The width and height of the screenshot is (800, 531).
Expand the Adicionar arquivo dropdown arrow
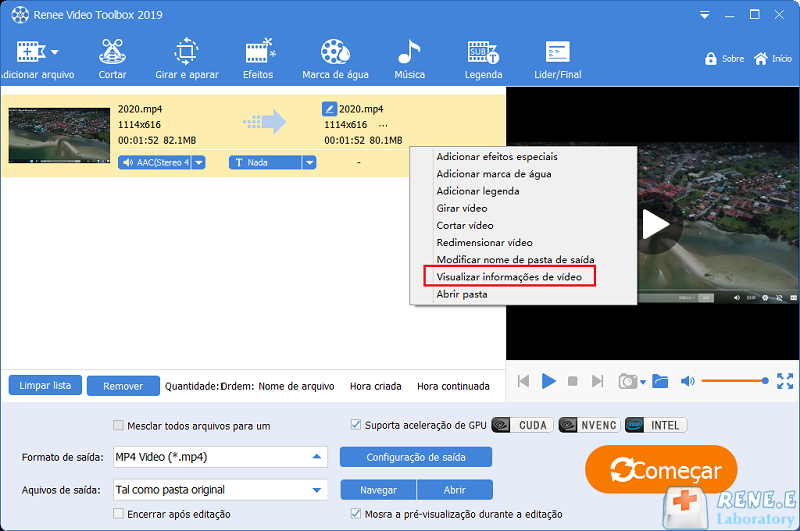click(x=55, y=52)
